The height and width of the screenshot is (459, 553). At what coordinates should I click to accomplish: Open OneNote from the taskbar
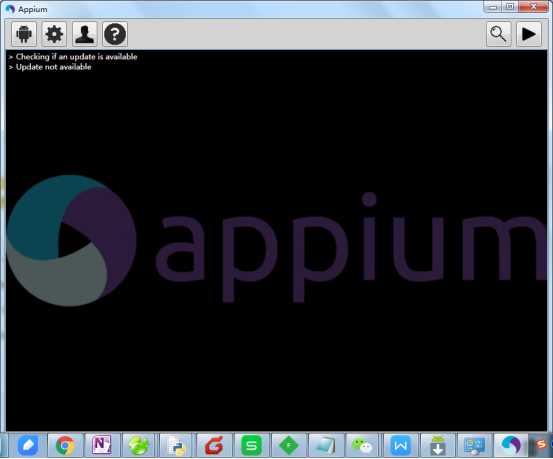pyautogui.click(x=102, y=445)
